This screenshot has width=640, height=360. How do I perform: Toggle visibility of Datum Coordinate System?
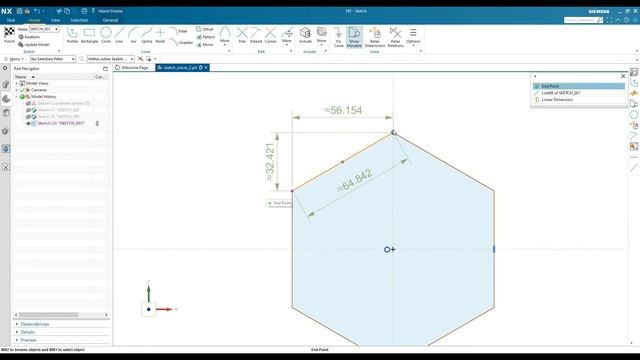(29, 103)
